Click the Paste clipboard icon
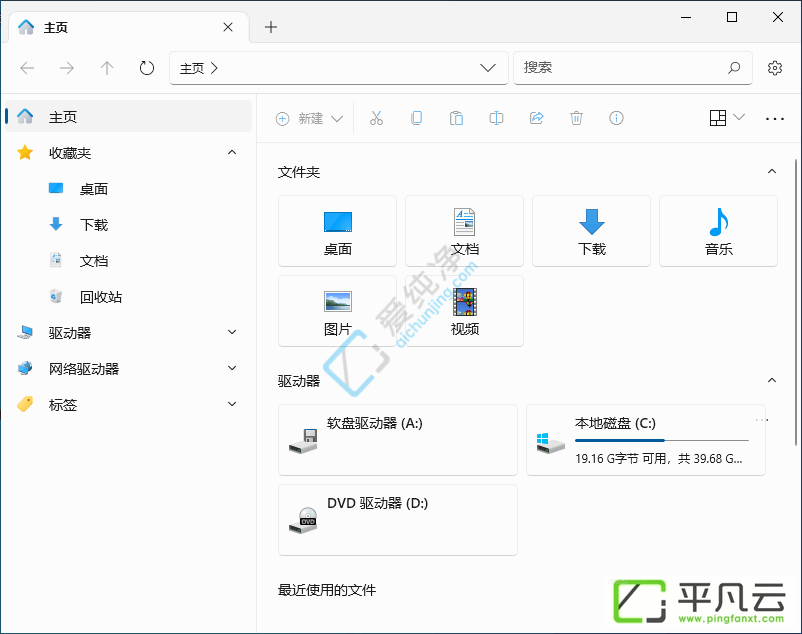Viewport: 802px width, 634px height. pos(456,118)
